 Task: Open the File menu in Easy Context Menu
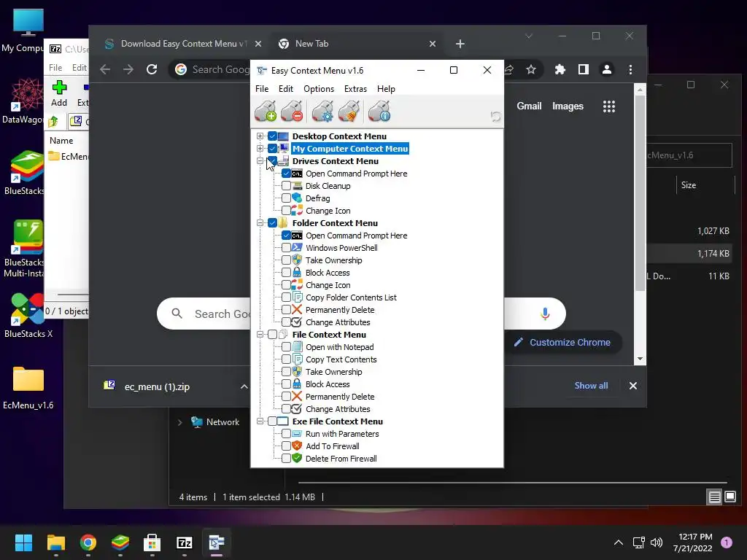262,89
